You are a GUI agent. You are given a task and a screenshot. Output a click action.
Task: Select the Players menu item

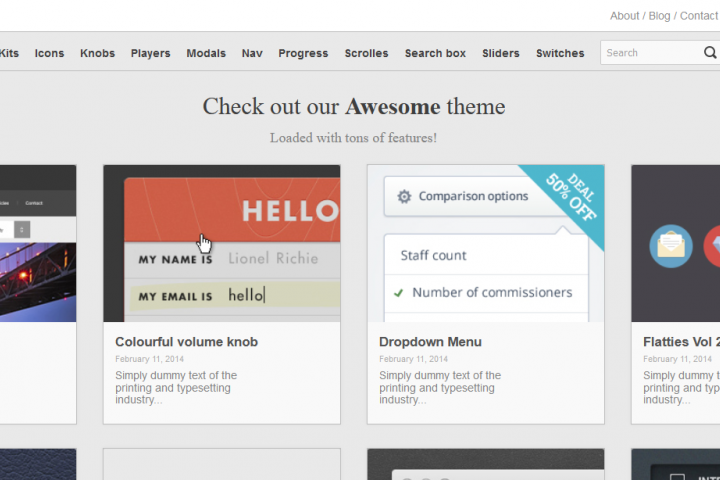(x=150, y=53)
